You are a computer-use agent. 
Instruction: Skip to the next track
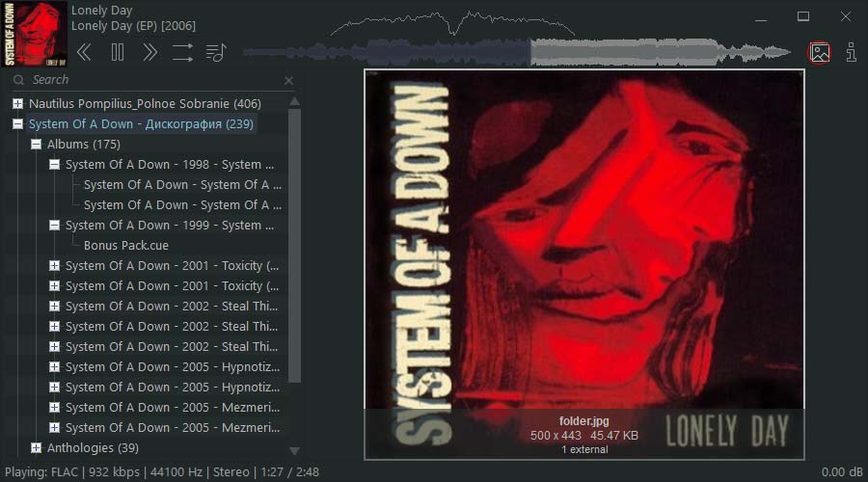coord(149,53)
